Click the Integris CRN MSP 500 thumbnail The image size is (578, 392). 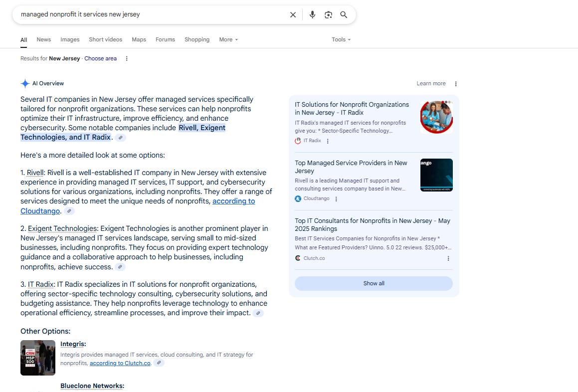click(38, 358)
